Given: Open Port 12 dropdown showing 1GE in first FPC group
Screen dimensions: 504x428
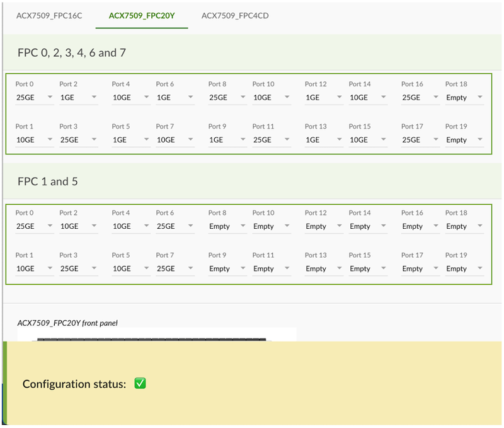Looking at the screenshot, I should [x=324, y=98].
